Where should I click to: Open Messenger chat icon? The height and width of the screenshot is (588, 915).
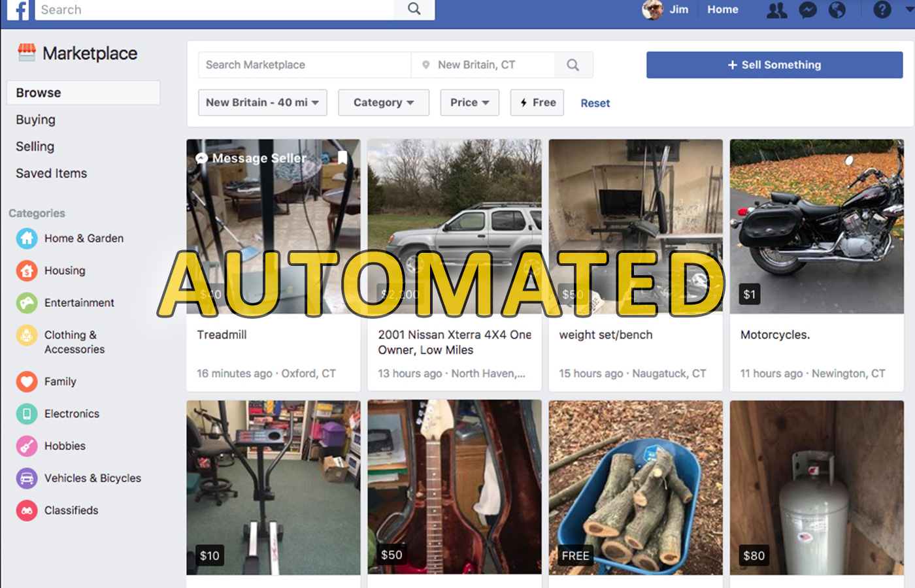808,10
